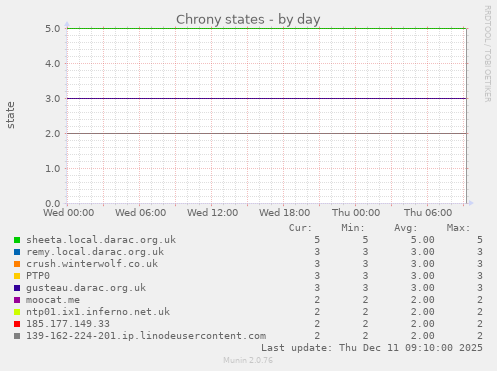Select the PTP0 legend label
Viewport: 497px width, 371px height.
coord(38,276)
